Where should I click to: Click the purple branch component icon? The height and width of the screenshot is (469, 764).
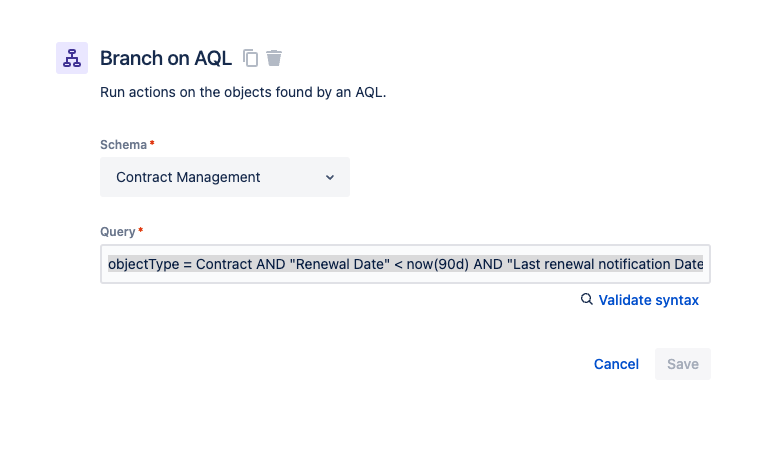tap(72, 58)
